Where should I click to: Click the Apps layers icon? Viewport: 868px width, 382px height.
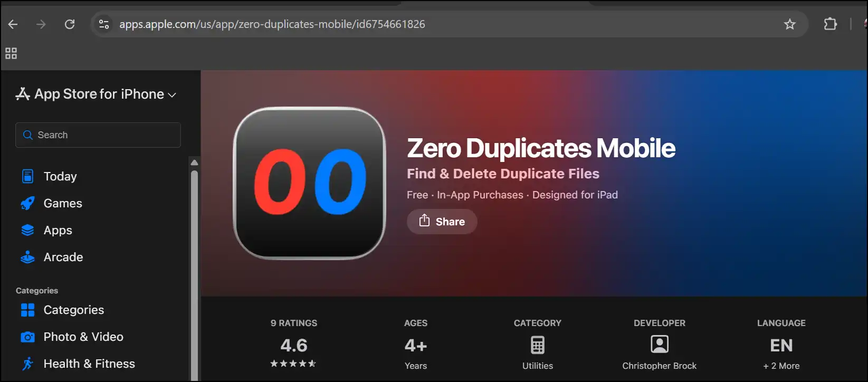27,230
